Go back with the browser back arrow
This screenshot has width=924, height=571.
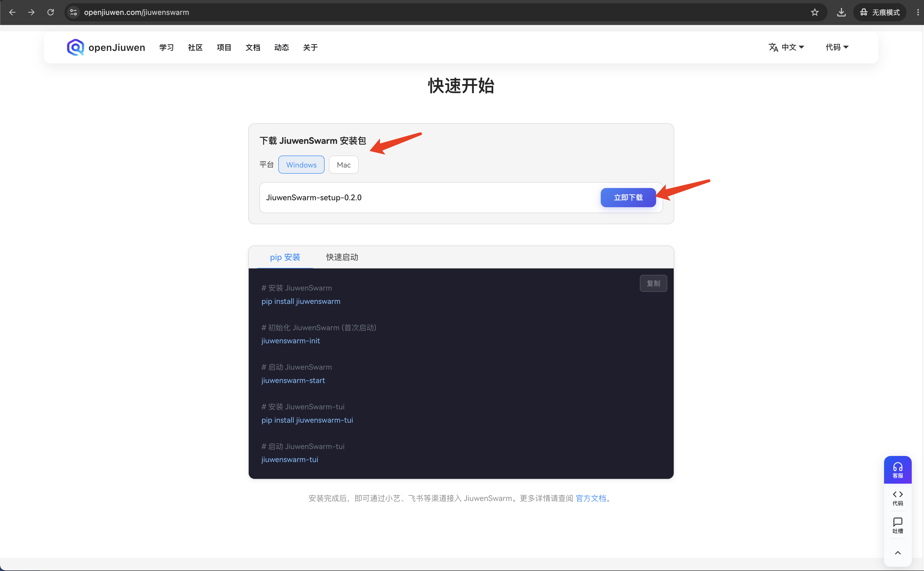pos(12,13)
